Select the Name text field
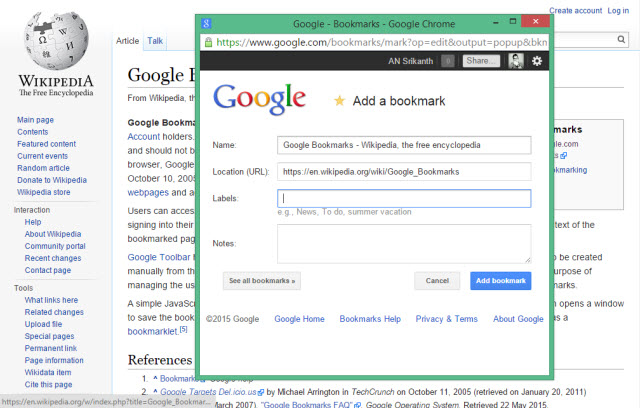Image resolution: width=640 pixels, height=408 pixels. pos(404,145)
